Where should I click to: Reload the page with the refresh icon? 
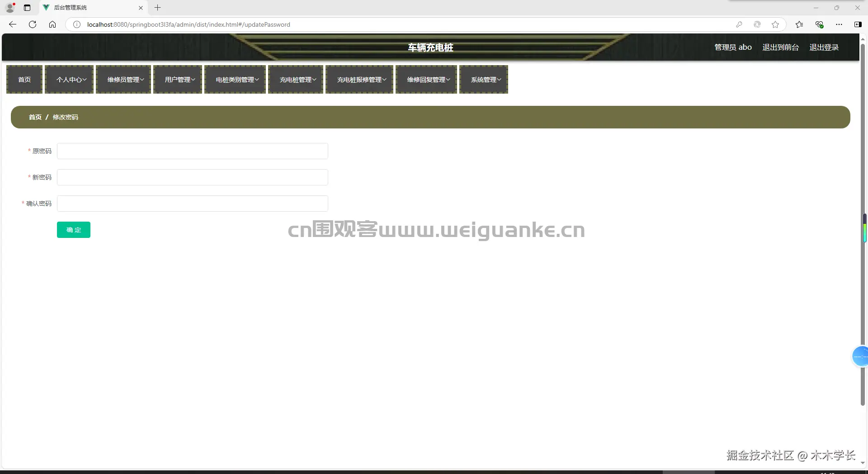pos(33,24)
